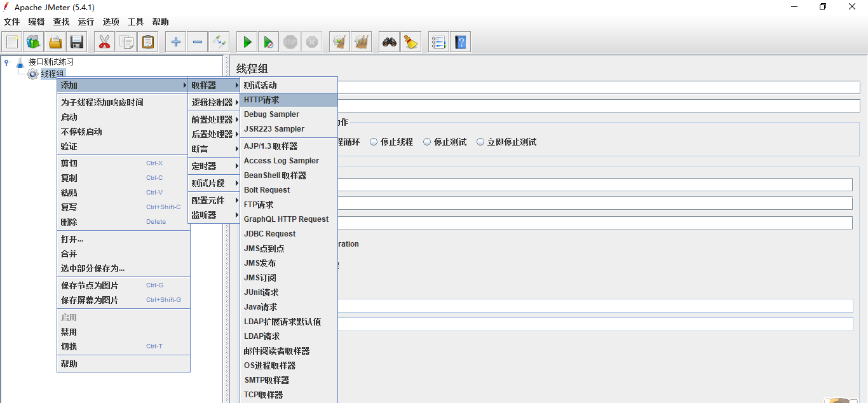Click 保存节点为图片 in the context menu

[x=123, y=285]
